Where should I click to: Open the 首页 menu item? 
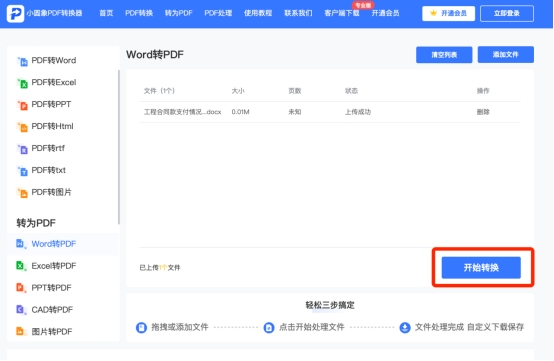[x=106, y=13]
